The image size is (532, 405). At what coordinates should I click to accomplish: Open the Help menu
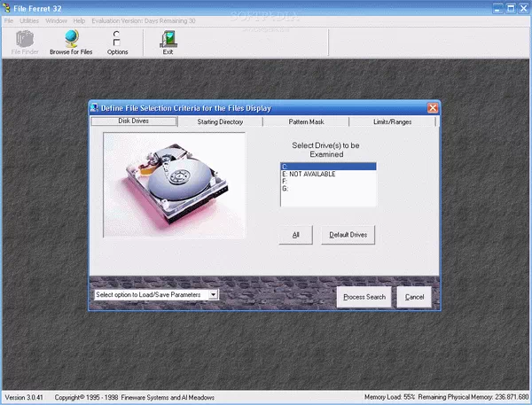pyautogui.click(x=79, y=21)
